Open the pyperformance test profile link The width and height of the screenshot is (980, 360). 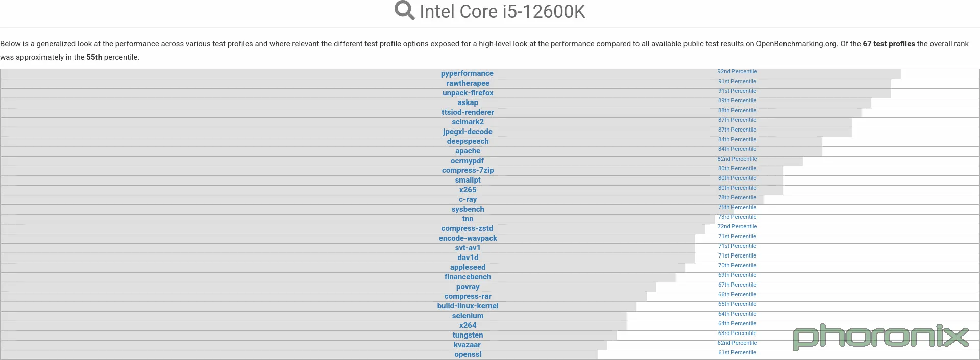pos(467,73)
